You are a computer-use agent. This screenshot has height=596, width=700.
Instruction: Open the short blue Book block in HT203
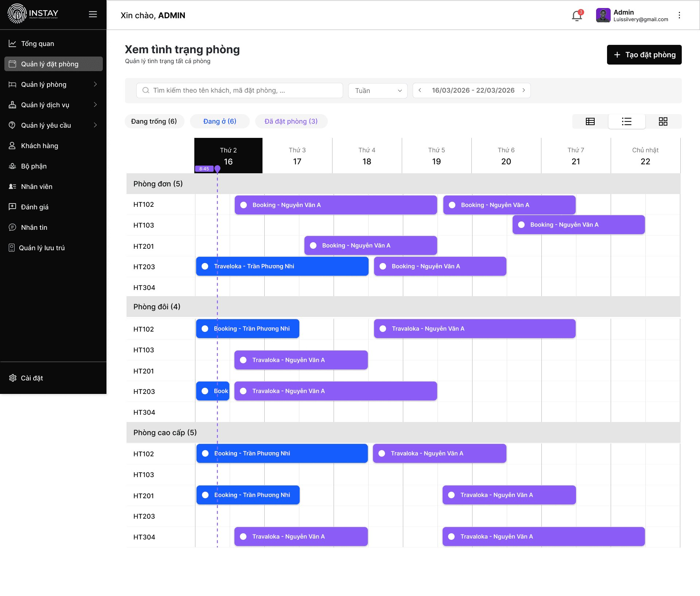click(213, 391)
